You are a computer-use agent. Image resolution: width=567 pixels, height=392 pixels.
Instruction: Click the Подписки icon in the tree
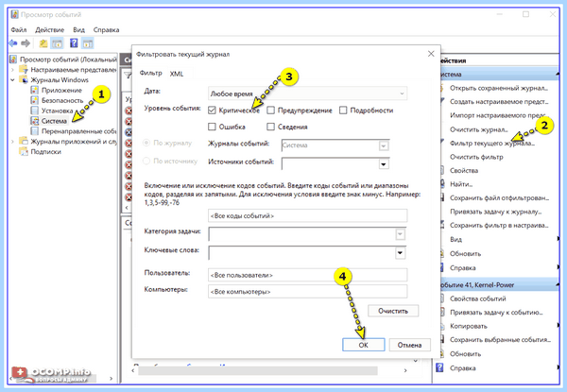pyautogui.click(x=24, y=151)
